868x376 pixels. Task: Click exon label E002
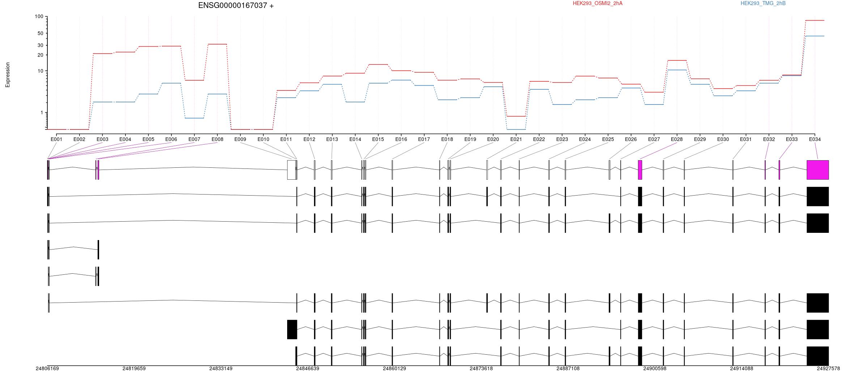click(x=79, y=139)
